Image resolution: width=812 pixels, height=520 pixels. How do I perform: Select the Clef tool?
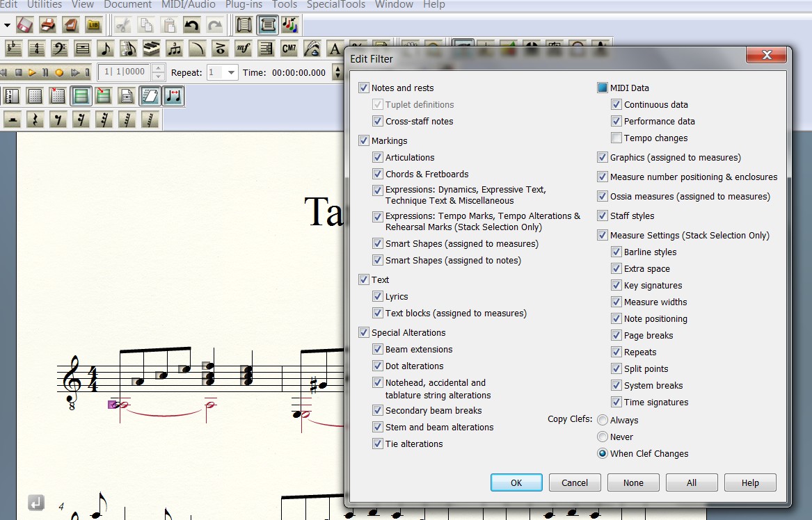[60, 48]
